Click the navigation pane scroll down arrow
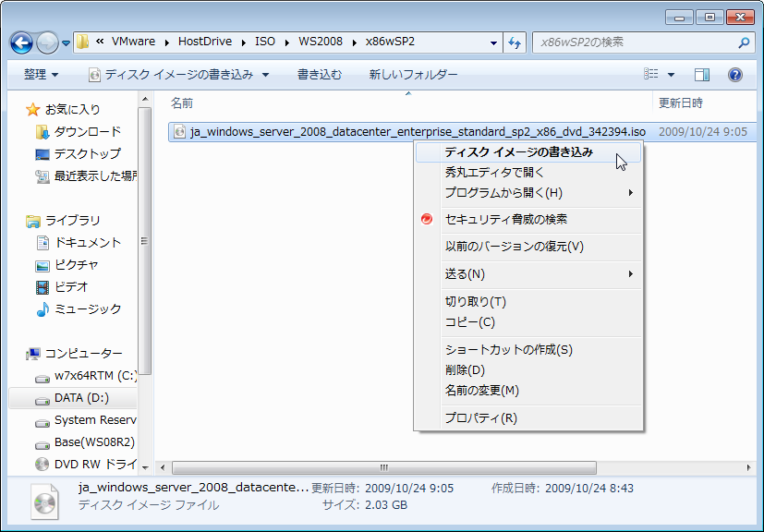The height and width of the screenshot is (532, 764). tap(145, 467)
